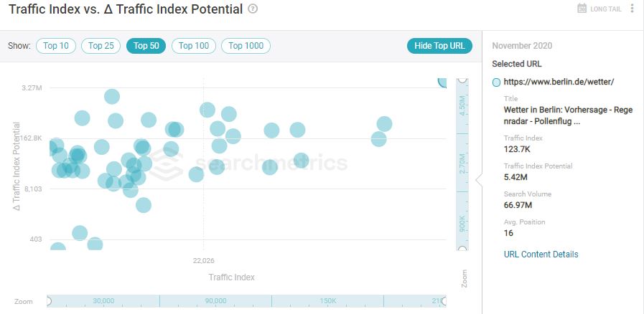This screenshot has height=314, width=644.
Task: Click the horizontal zoom slider's left handle
Action: tap(48, 301)
